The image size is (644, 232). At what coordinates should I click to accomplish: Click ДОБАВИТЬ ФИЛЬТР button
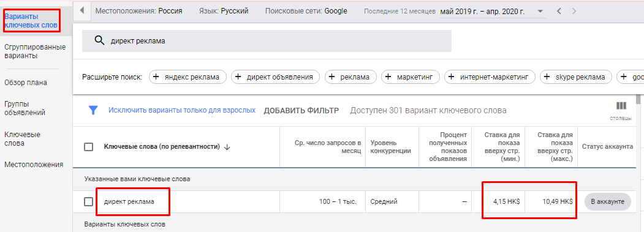pyautogui.click(x=301, y=110)
